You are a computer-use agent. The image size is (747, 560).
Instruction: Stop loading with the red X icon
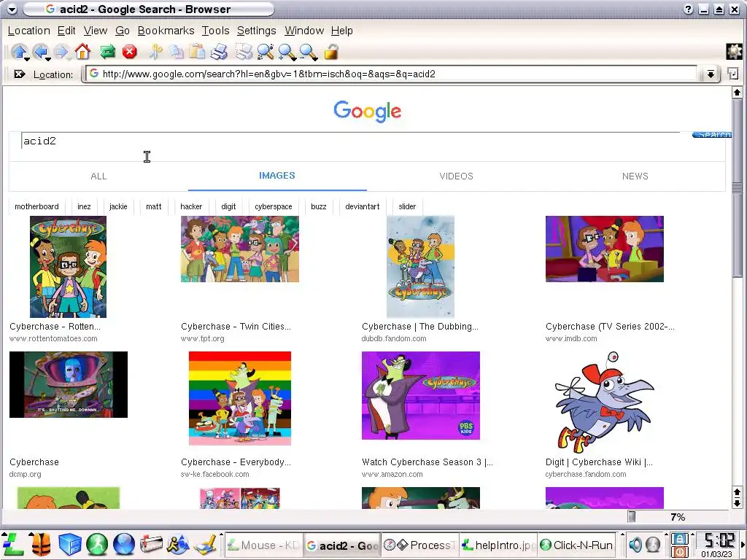[130, 52]
